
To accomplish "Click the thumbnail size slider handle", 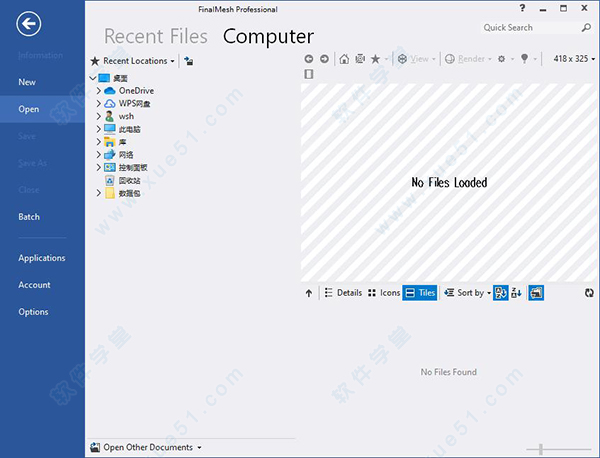I will pyautogui.click(x=541, y=449).
